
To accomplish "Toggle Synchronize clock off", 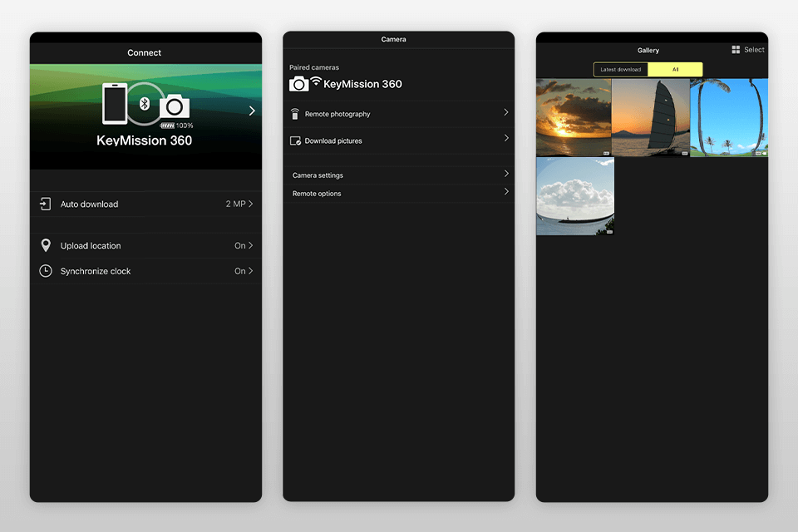I will tap(244, 270).
